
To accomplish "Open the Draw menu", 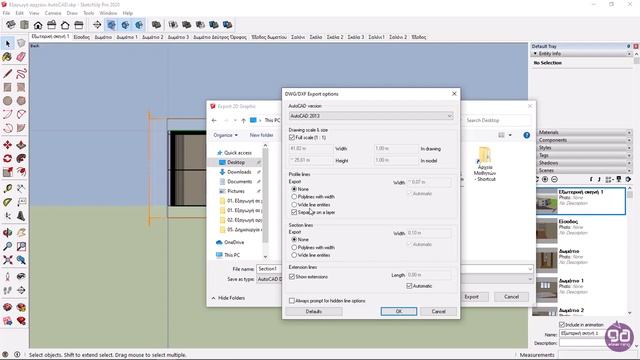I will tap(72, 13).
